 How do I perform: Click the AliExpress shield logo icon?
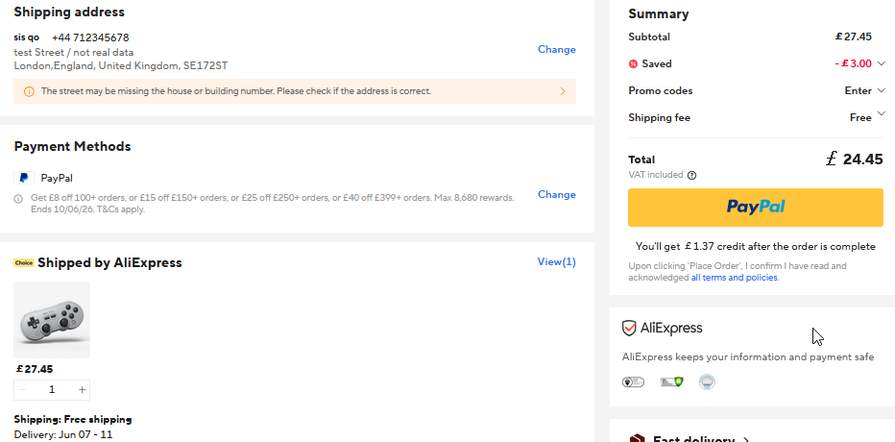629,328
